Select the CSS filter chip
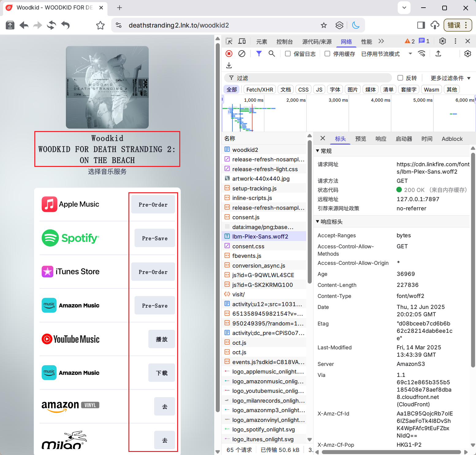The width and height of the screenshot is (476, 455). pos(303,89)
